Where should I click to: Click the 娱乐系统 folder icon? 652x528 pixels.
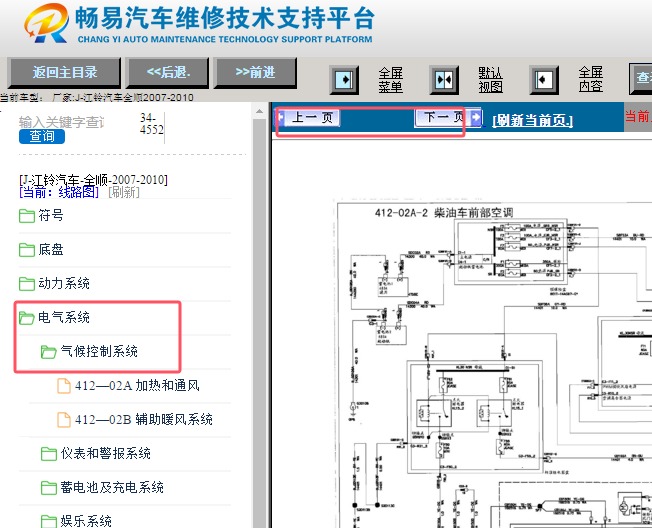pos(49,521)
